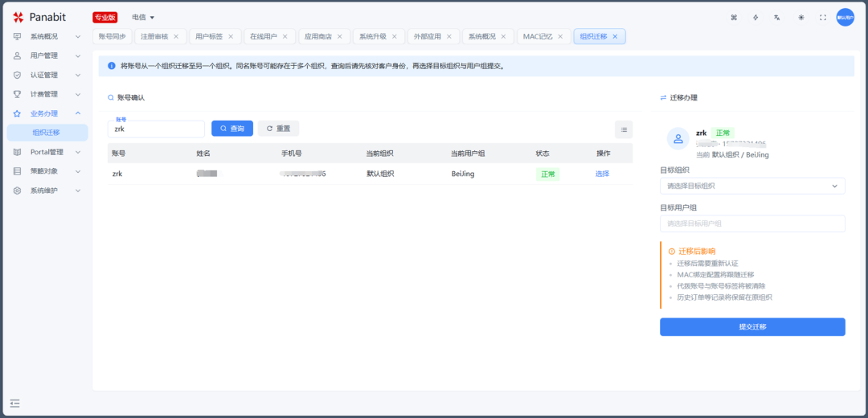Viewport: 868px width, 418px height.
Task: Click the book icon beside Portal管理
Action: point(17,152)
